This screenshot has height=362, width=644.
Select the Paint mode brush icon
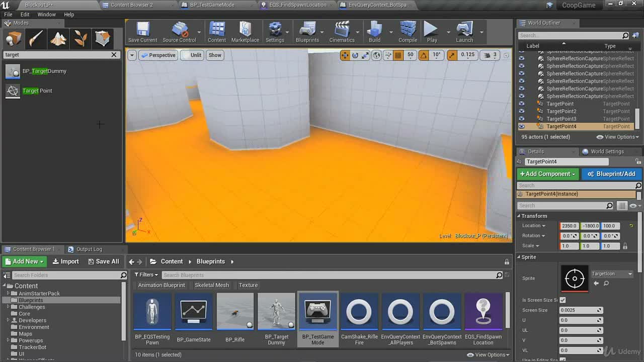36,38
